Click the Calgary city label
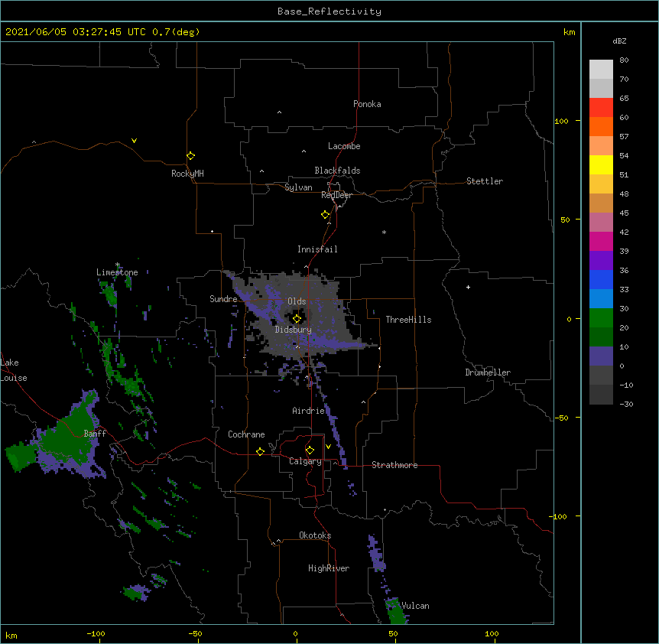This screenshot has width=659, height=644. point(305,461)
